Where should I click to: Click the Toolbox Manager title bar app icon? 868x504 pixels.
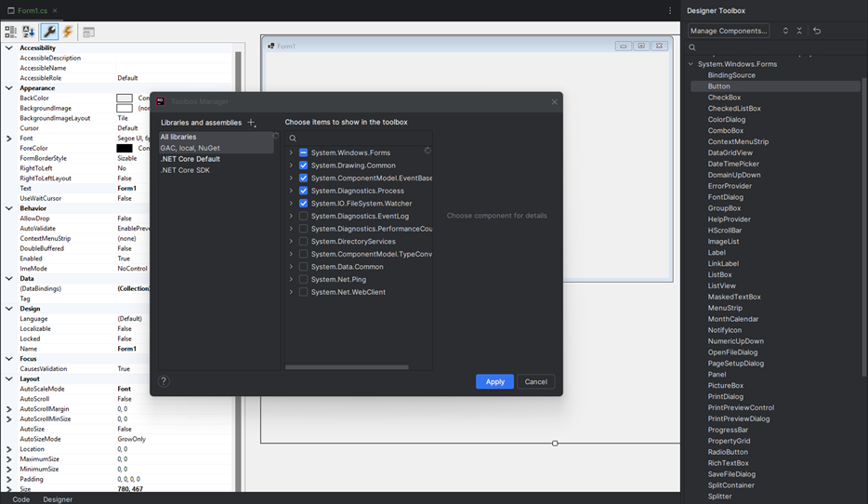(161, 101)
